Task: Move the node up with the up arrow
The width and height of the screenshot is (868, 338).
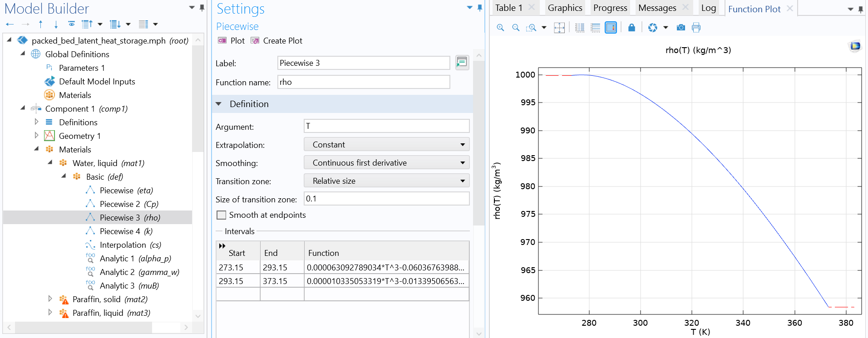Action: coord(41,24)
